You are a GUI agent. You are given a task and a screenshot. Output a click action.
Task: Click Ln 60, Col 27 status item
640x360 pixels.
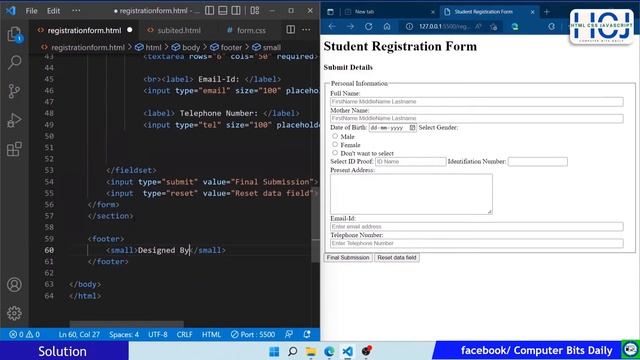coord(79,334)
